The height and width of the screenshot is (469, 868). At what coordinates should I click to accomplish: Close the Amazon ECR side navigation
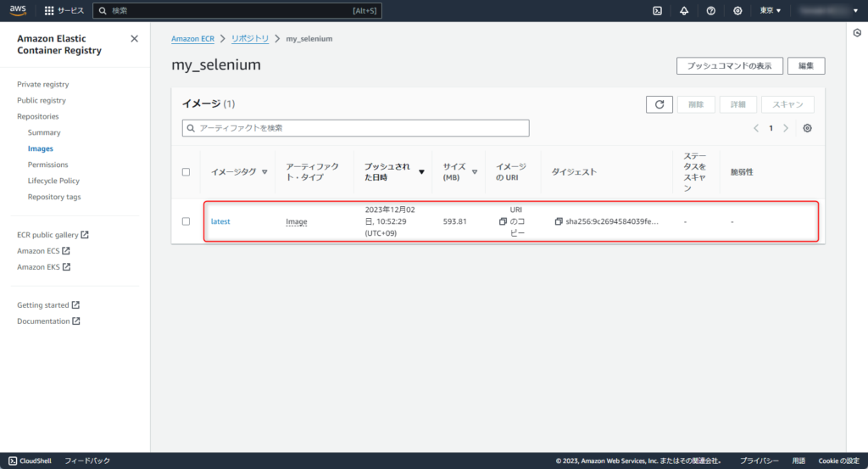tap(134, 39)
